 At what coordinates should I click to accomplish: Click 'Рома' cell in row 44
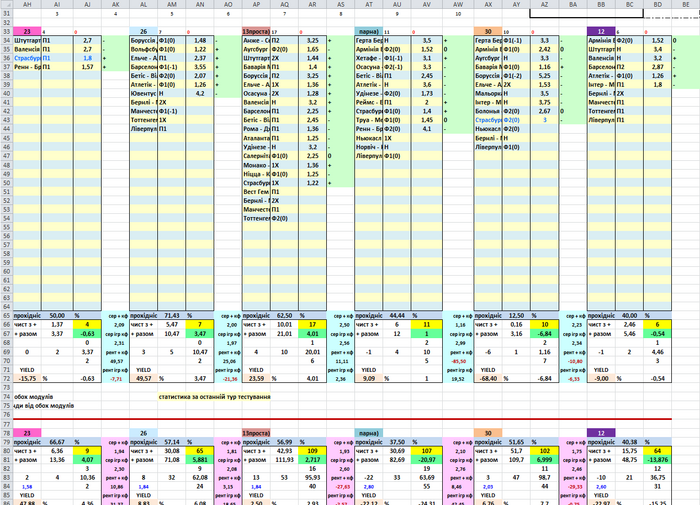(256, 129)
